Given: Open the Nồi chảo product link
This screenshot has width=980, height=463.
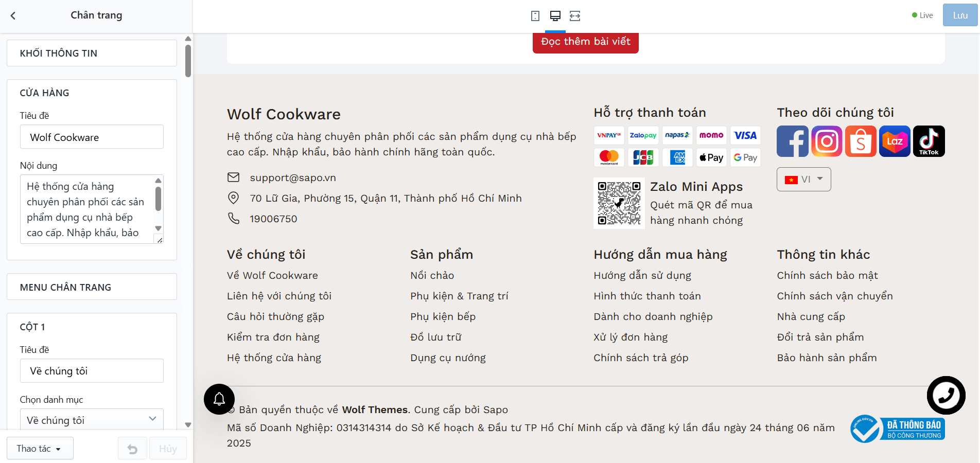Looking at the screenshot, I should click(x=432, y=275).
